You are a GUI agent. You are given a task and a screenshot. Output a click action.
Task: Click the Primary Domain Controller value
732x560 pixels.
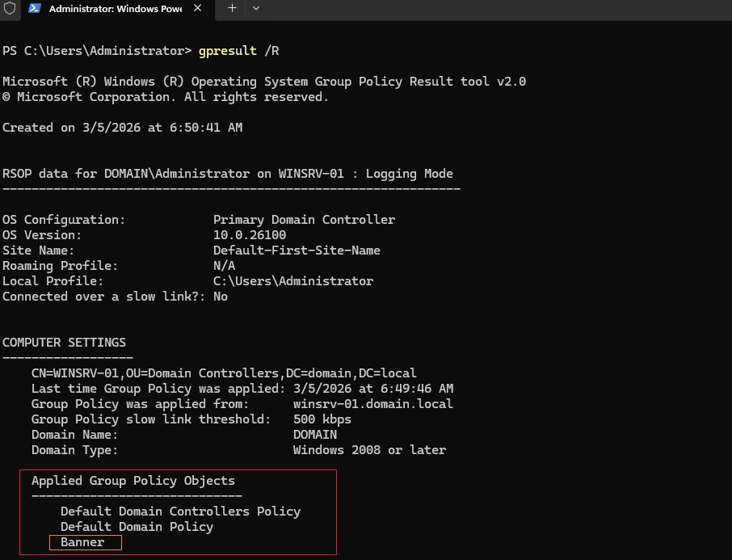[x=304, y=220]
